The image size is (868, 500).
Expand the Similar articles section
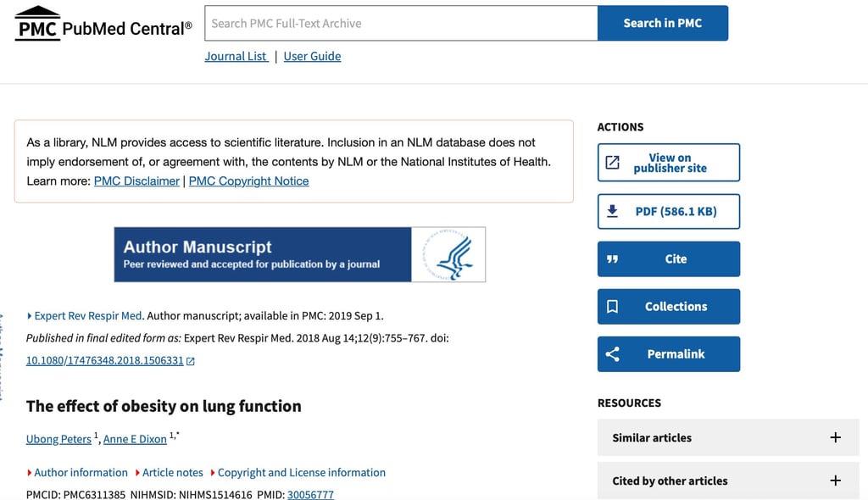(x=835, y=437)
